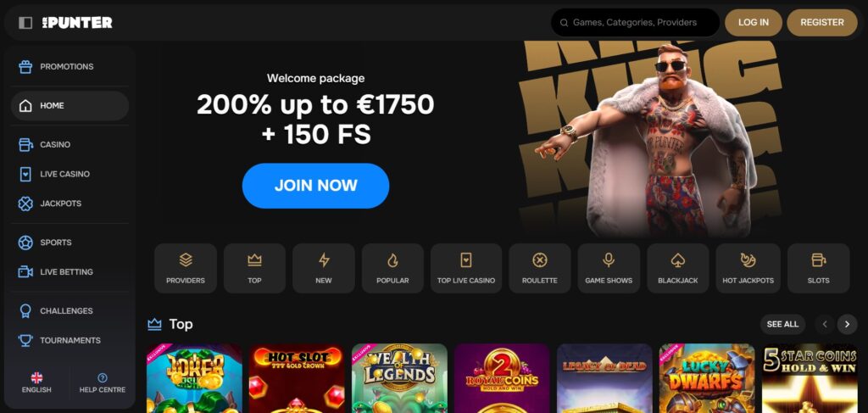Open English language selector
The height and width of the screenshot is (413, 868).
click(36, 382)
